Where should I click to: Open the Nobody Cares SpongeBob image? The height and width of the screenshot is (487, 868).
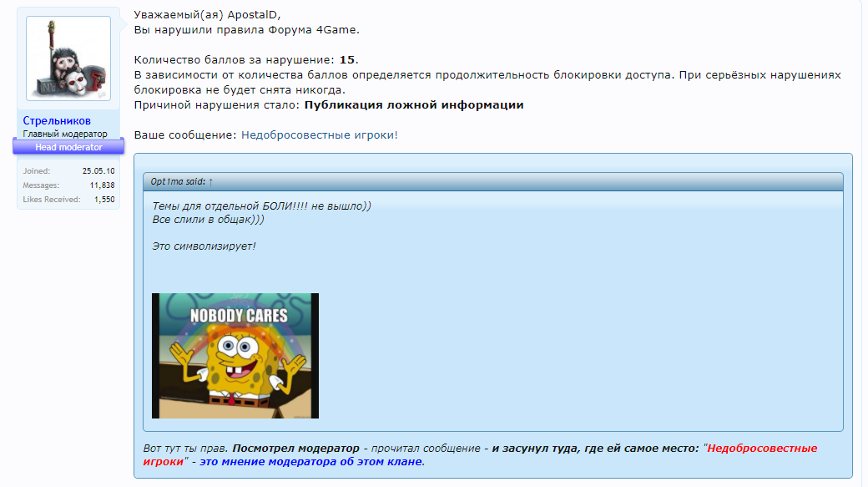[235, 356]
